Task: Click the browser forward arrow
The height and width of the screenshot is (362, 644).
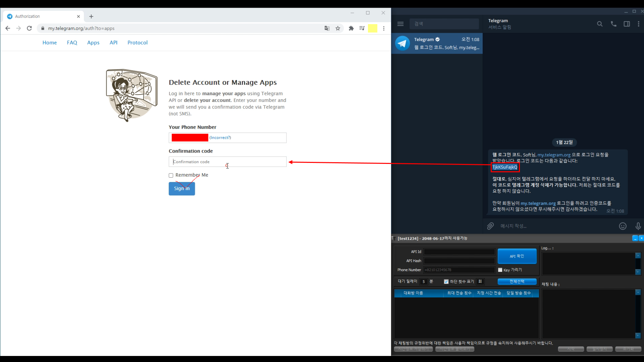Action: 18,28
